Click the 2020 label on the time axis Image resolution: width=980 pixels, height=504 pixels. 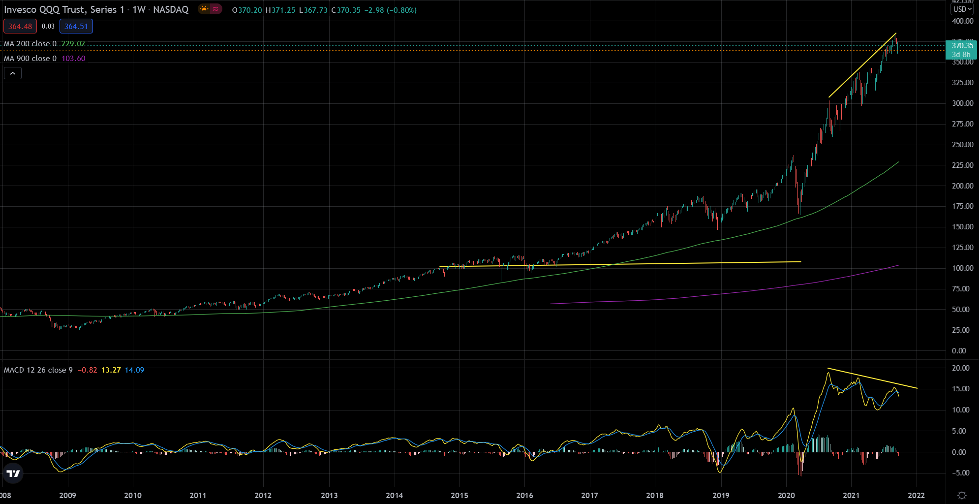(x=786, y=495)
